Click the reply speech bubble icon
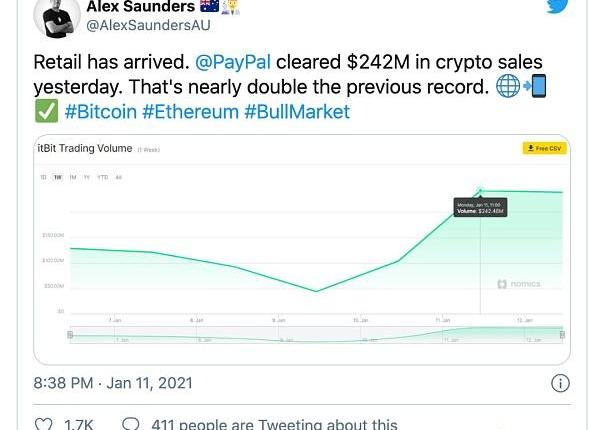Viewport: 600px width, 430px height. (x=130, y=425)
